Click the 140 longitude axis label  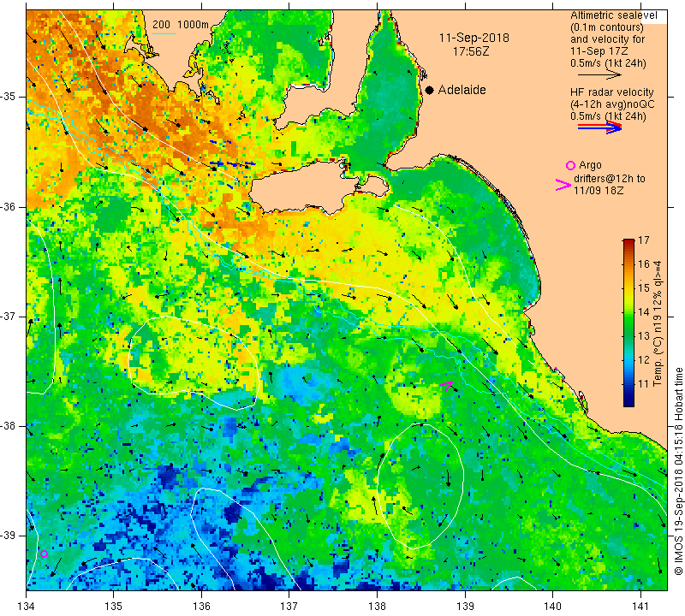tap(552, 606)
